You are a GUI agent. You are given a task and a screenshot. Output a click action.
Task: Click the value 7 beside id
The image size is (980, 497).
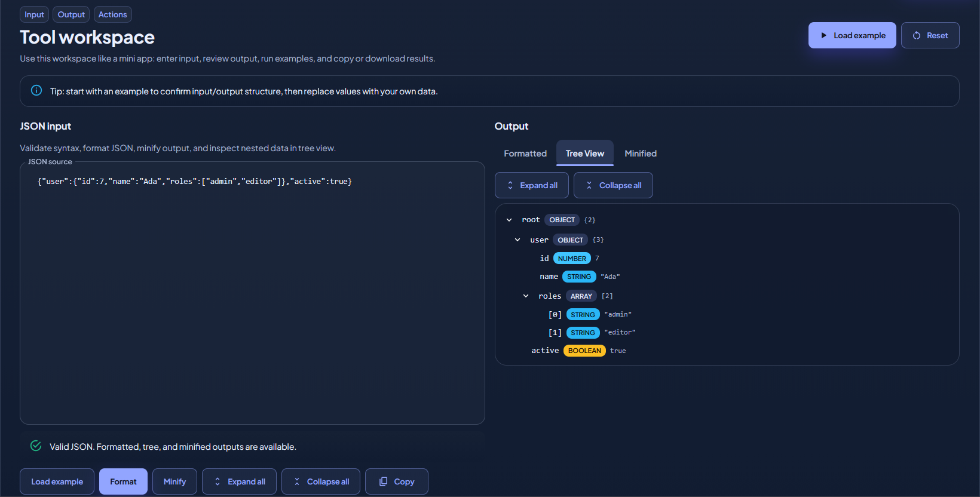(x=597, y=258)
